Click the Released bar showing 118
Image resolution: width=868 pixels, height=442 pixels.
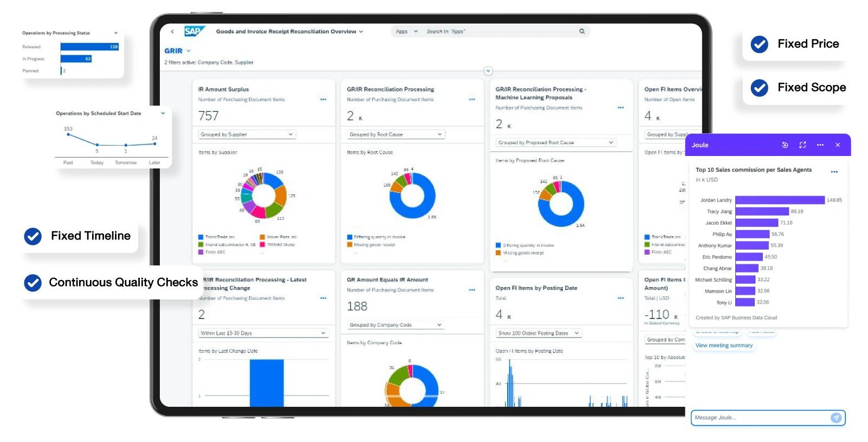coord(89,47)
